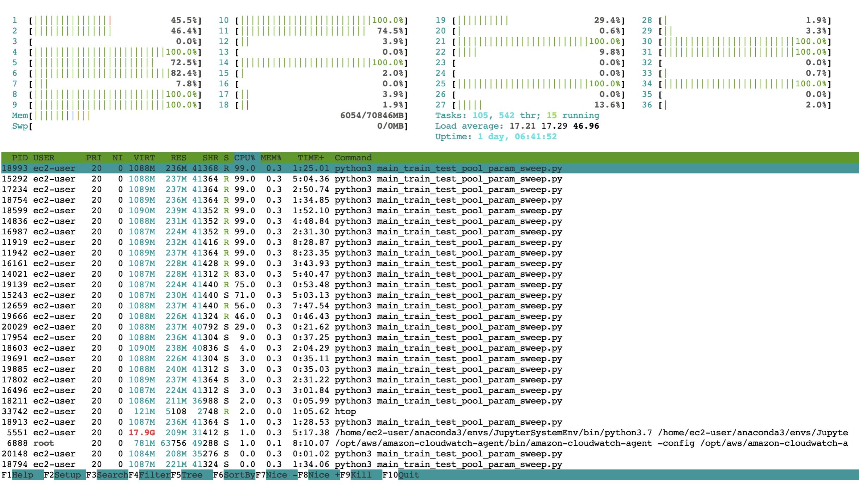Select the htop process row PID 33742
The width and height of the screenshot is (859, 504).
(x=429, y=411)
